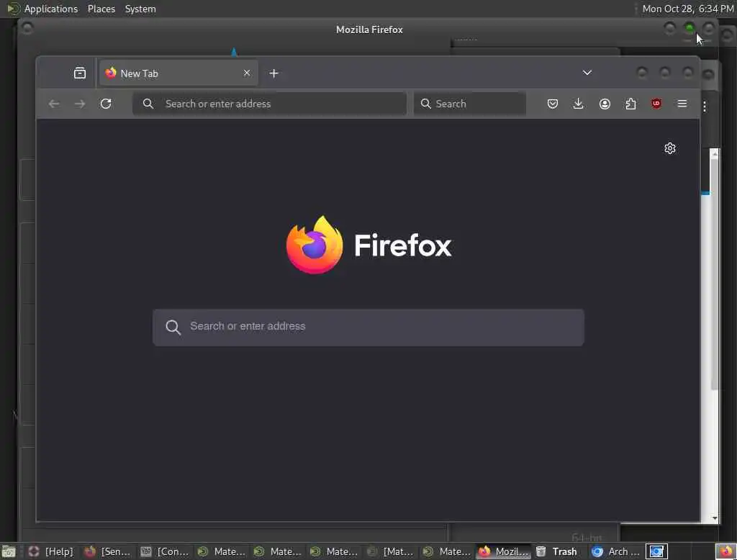The width and height of the screenshot is (737, 560).
Task: Open the Places menu
Action: click(x=101, y=9)
